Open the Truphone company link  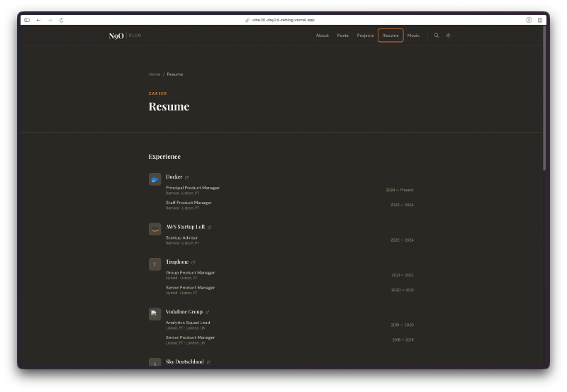pyautogui.click(x=177, y=262)
